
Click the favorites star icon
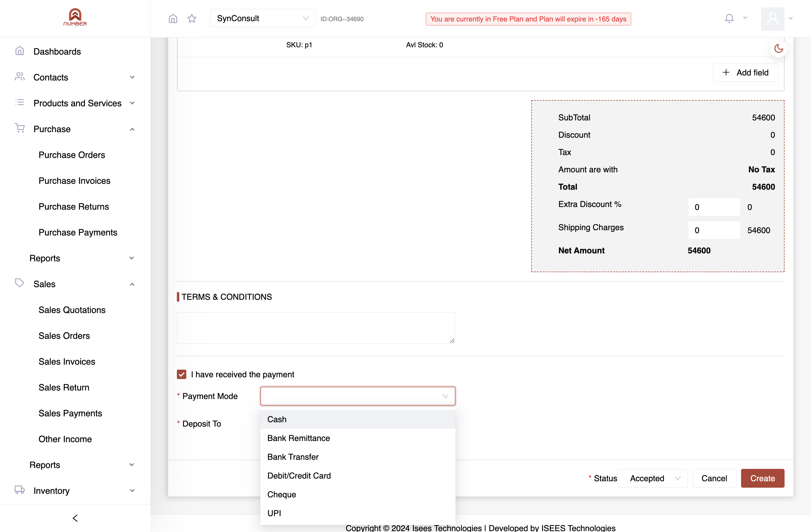(x=192, y=18)
